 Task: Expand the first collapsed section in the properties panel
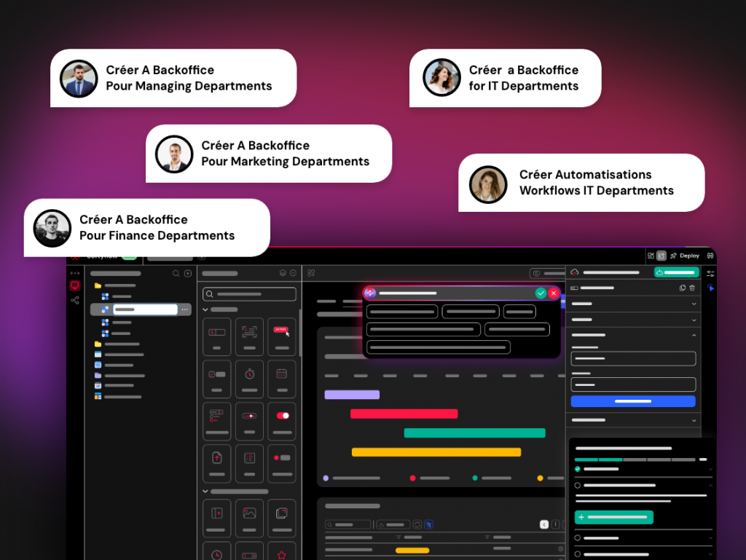pos(693,303)
